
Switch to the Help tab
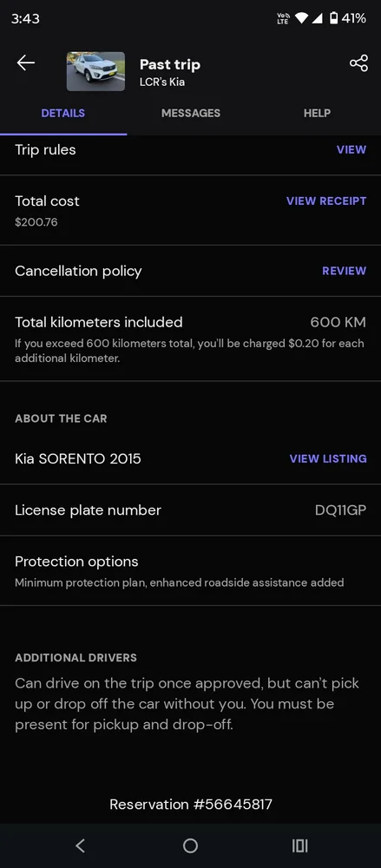pos(318,113)
